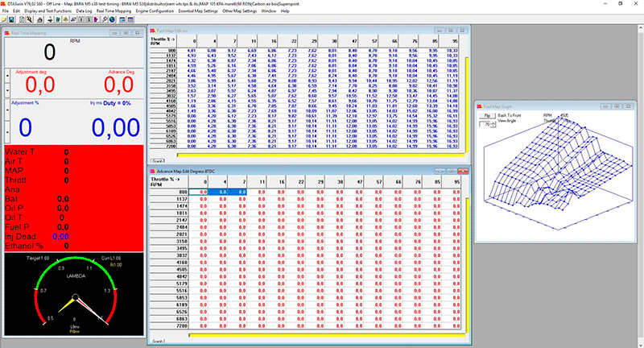Click the yellow horizontal bar in Fuel Map Edit

pyautogui.click(x=320, y=155)
